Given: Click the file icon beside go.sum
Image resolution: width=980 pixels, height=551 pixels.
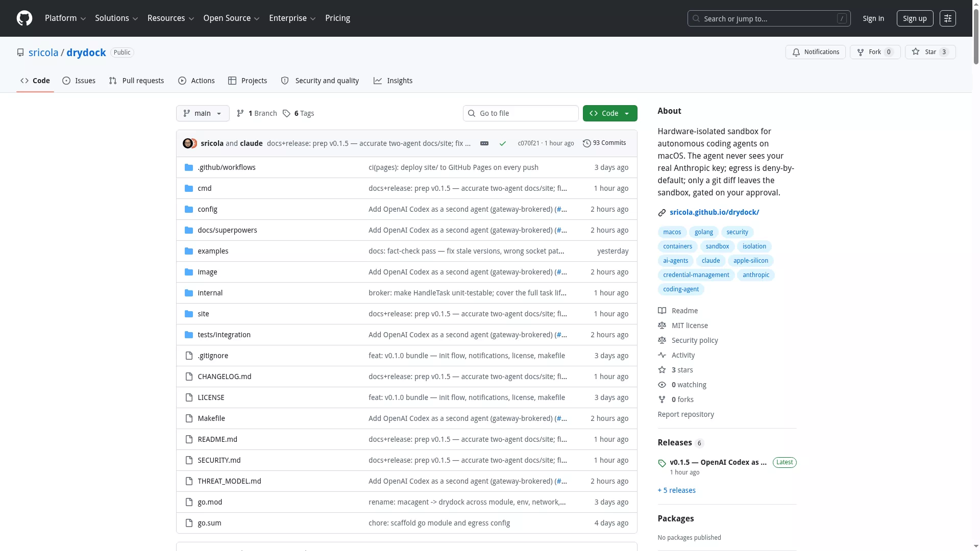Looking at the screenshot, I should pyautogui.click(x=189, y=523).
